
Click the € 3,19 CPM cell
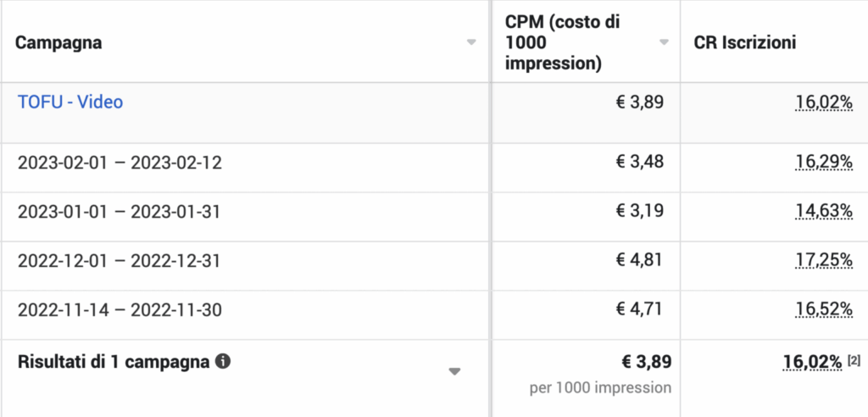[x=639, y=212]
